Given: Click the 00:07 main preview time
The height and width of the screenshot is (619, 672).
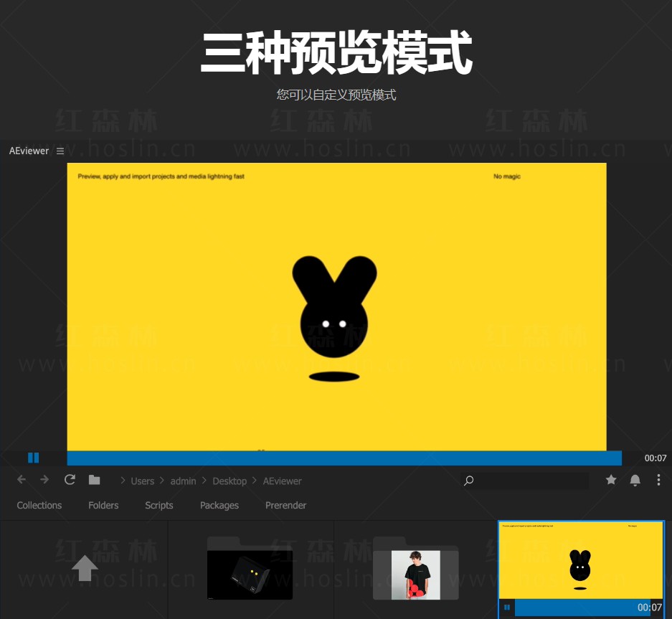Looking at the screenshot, I should (x=656, y=458).
